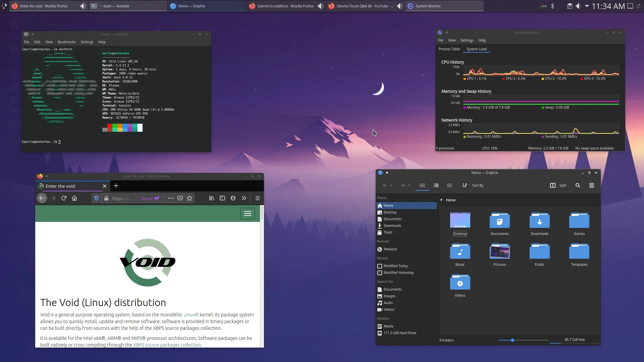Switch to Process Table tab
This screenshot has width=644, height=362.
(449, 49)
